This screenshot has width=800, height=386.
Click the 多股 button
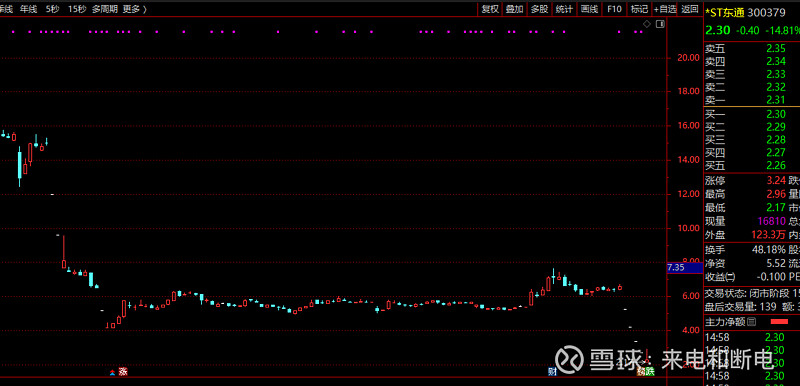(539, 9)
